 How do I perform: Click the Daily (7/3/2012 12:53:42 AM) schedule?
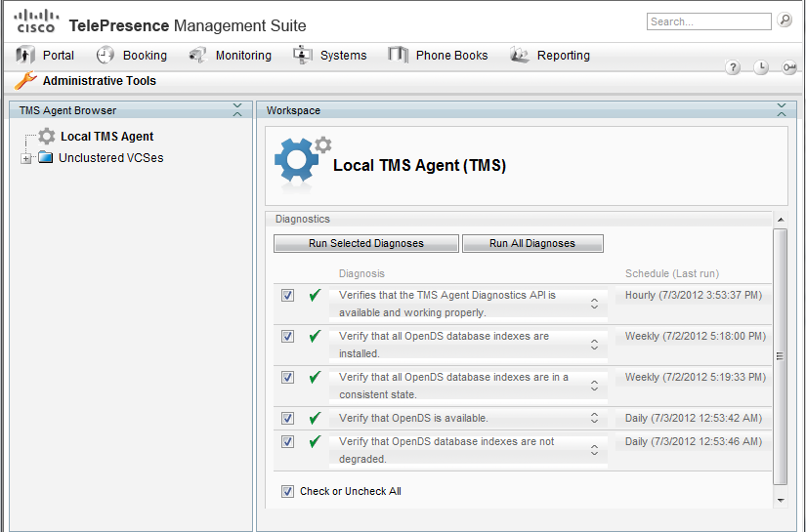[x=694, y=418]
